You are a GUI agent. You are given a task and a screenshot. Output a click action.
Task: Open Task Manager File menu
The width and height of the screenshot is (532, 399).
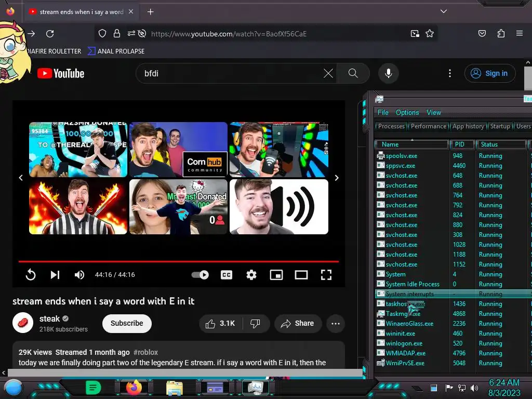point(383,112)
